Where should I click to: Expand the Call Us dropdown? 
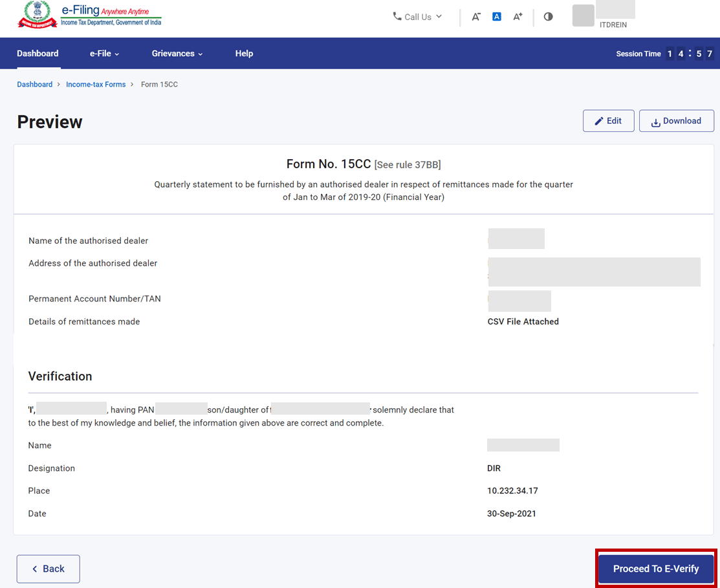coord(417,16)
